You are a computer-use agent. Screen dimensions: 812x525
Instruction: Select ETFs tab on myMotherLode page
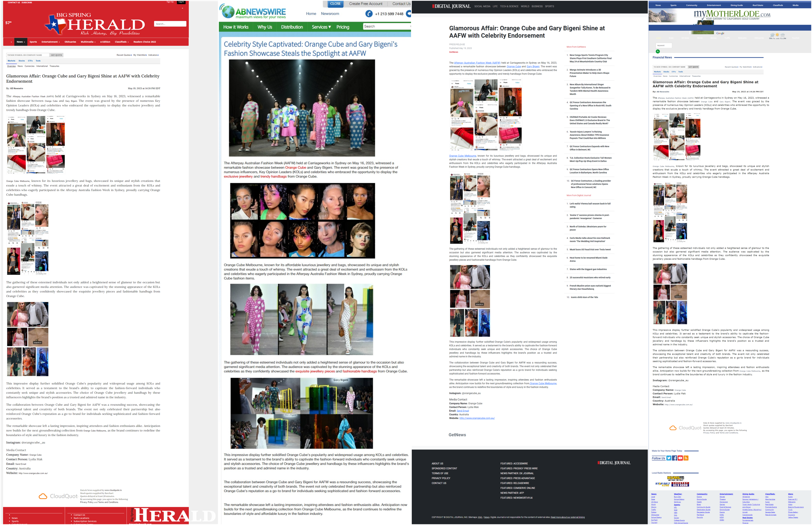pos(674,71)
